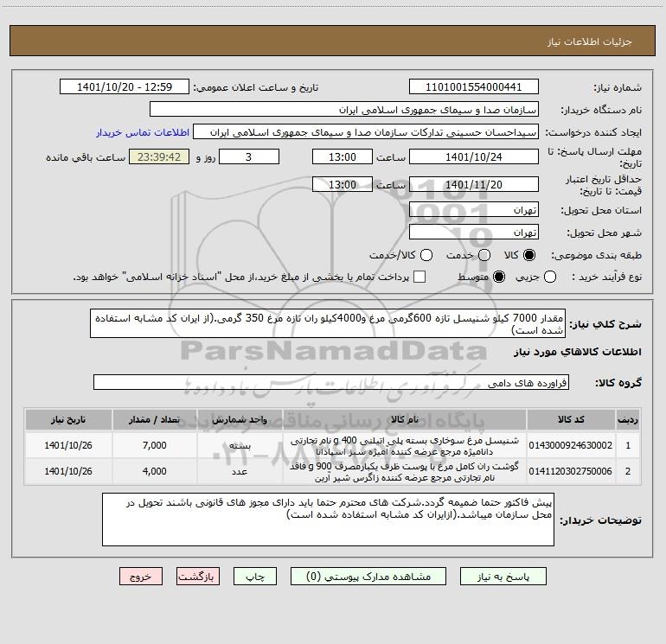Toggle the اسناد خزانه اسلامی payment checkbox

pyautogui.click(x=419, y=277)
